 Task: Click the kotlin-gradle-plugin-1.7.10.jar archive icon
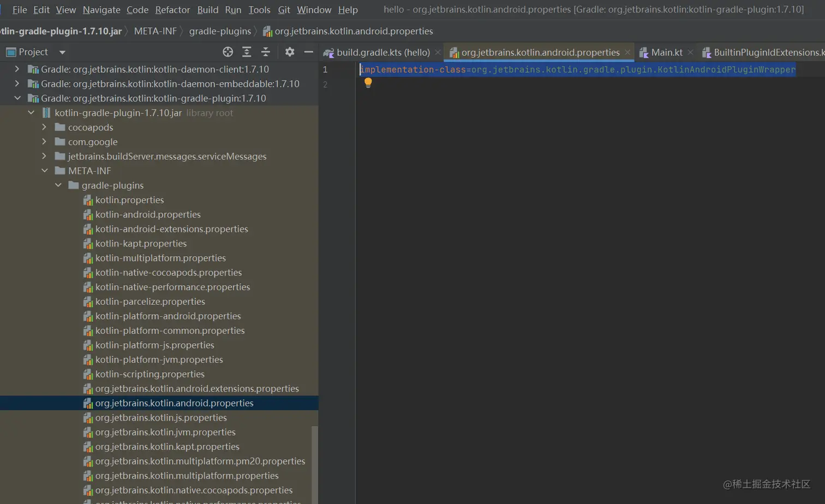[46, 113]
